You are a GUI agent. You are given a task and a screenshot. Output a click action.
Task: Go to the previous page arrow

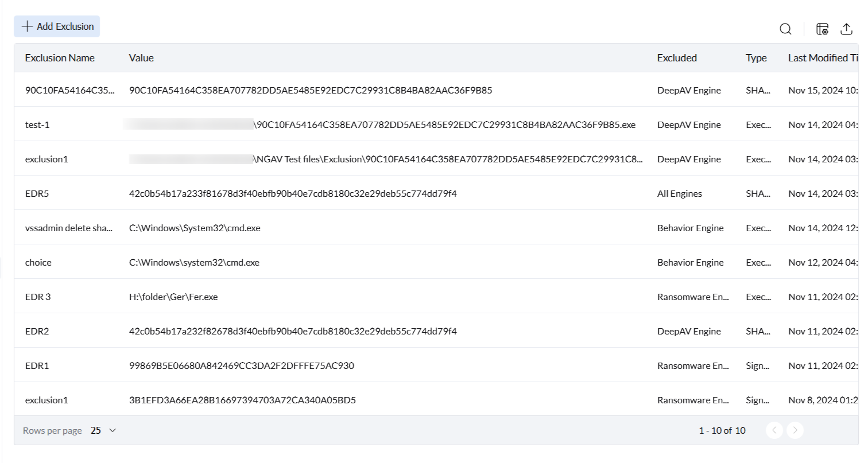[774, 430]
